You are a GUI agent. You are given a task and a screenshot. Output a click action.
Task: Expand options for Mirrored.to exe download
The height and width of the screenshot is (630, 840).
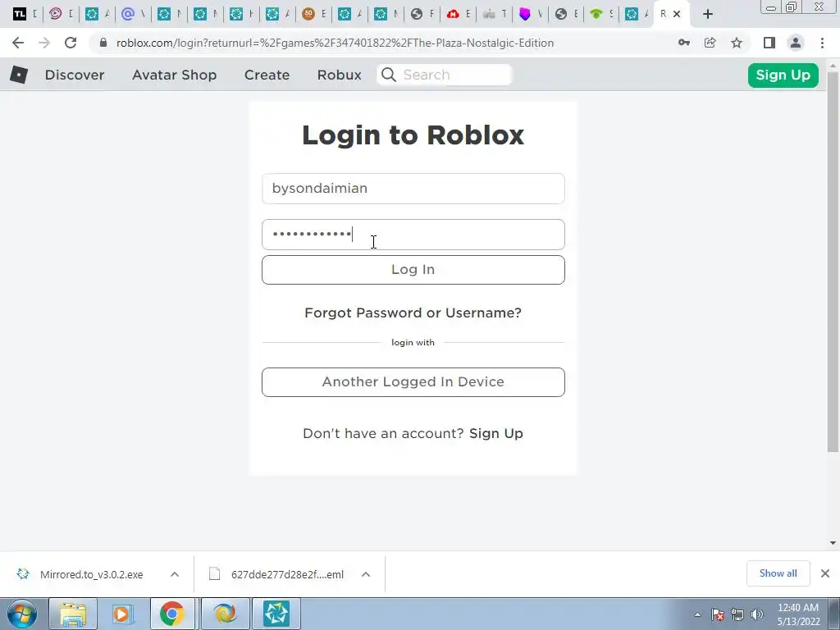click(x=175, y=574)
